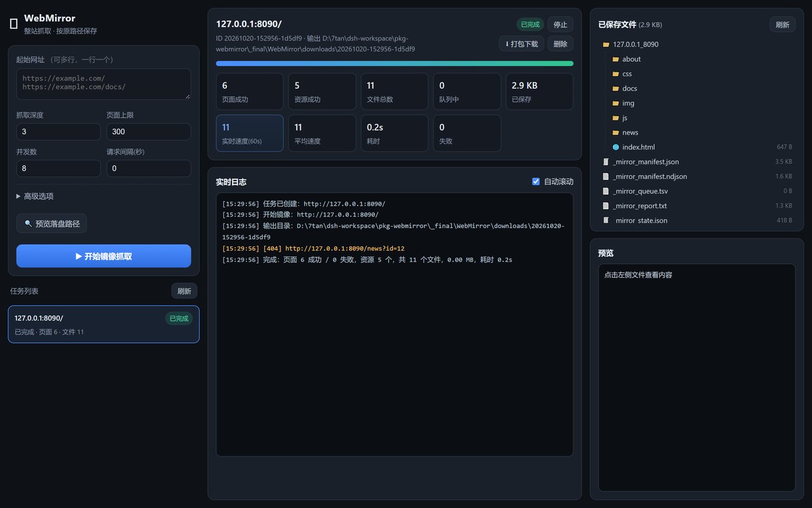Expand the 高级选项 section
Screen dimensions: 812x508
tap(35, 196)
